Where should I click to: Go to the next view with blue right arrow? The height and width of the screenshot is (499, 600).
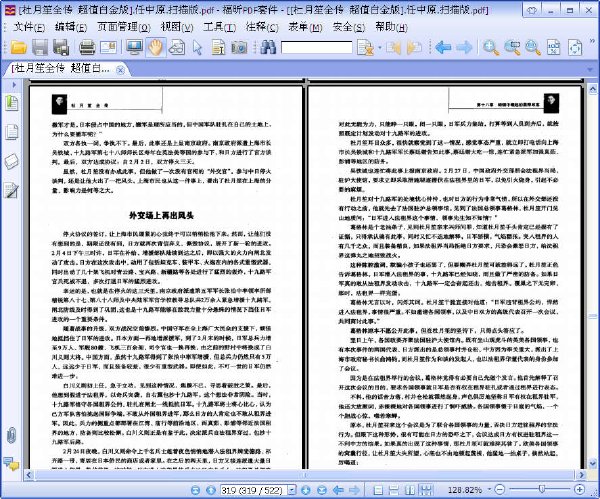(464, 47)
